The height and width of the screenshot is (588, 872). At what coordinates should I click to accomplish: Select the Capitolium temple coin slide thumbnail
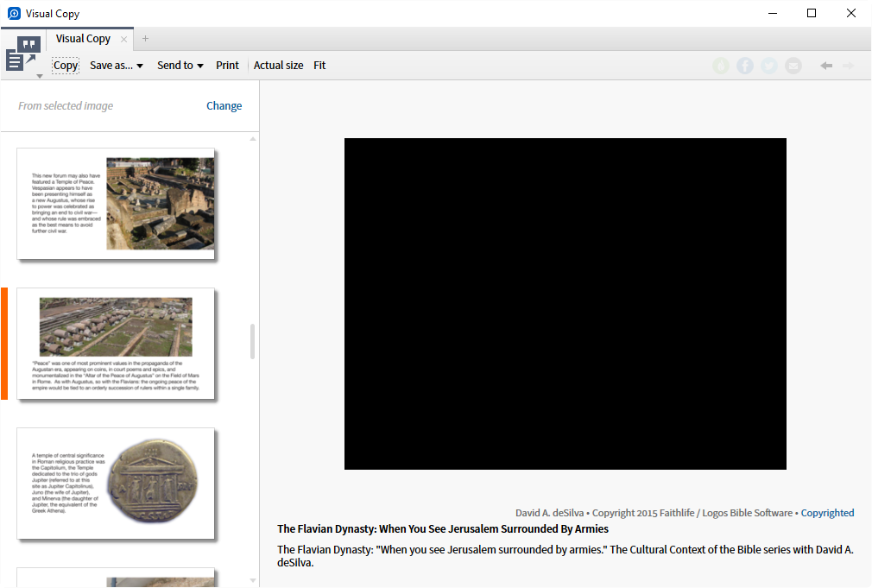click(x=116, y=484)
